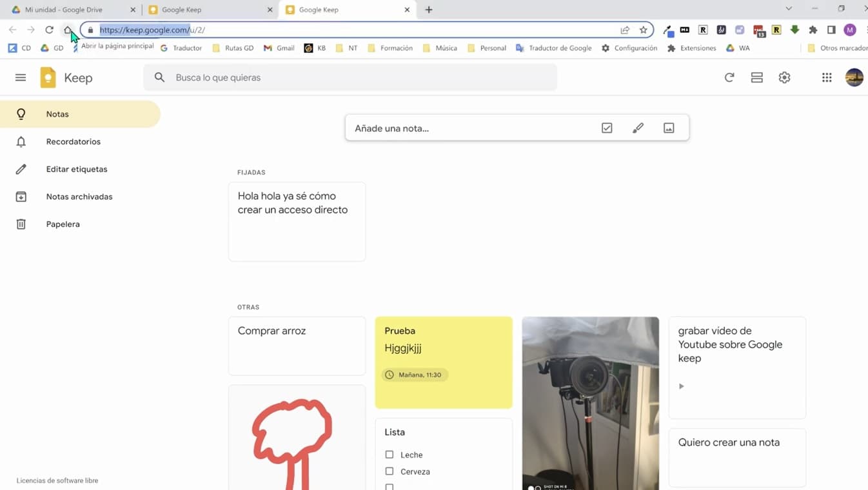Screen dimensions: 868x490
Task: Click the browser reload button
Action: coord(49,30)
